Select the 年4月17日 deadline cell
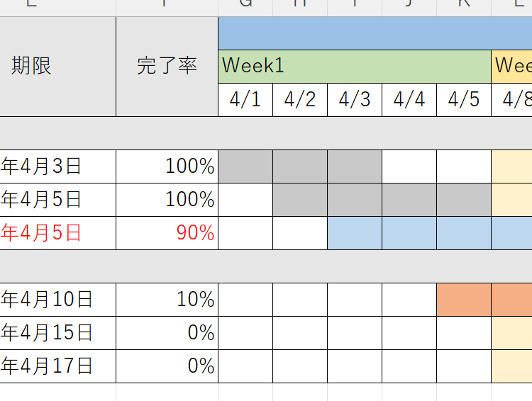The width and height of the screenshot is (532, 401). pyautogui.click(x=57, y=366)
